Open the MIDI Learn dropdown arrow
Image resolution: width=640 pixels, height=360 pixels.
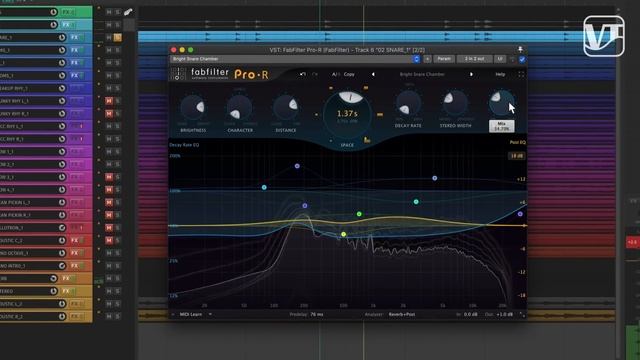coord(210,314)
